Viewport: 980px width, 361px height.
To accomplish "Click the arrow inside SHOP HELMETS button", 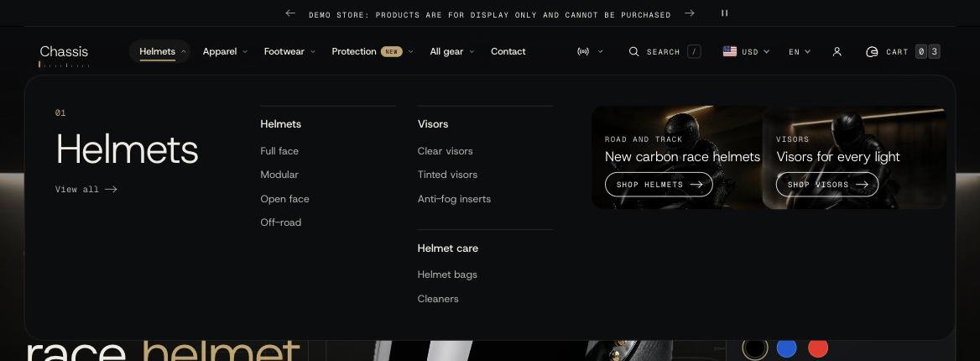I will click(696, 185).
